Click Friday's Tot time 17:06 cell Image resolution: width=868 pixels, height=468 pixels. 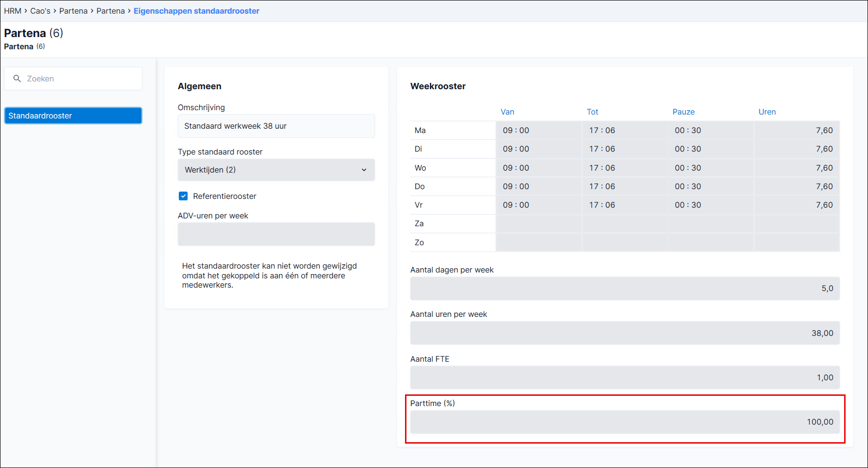pos(625,205)
